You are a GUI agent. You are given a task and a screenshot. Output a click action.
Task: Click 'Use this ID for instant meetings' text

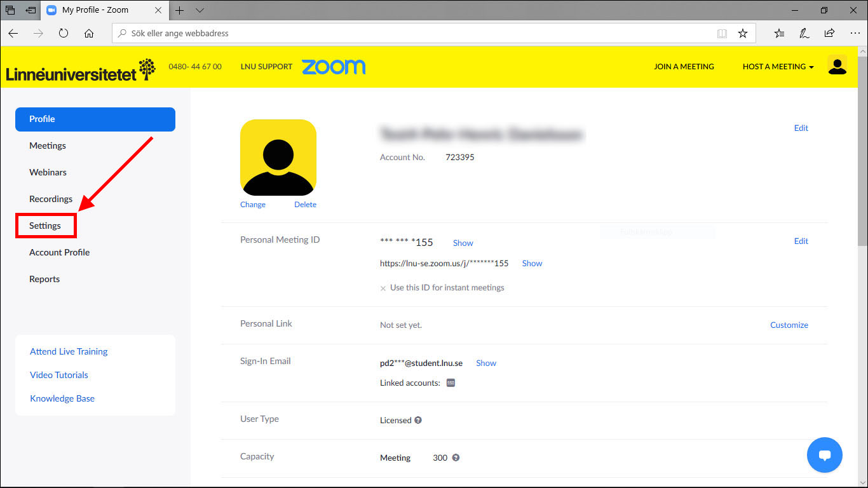(x=447, y=287)
